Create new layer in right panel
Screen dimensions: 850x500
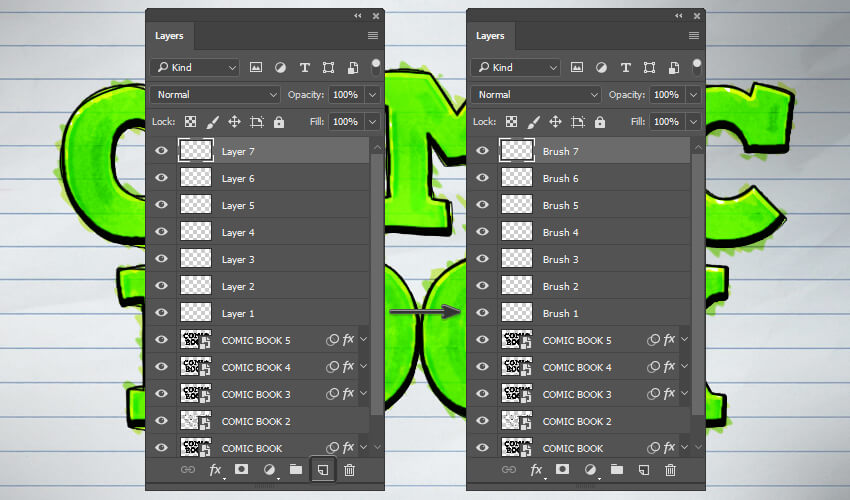click(x=643, y=470)
